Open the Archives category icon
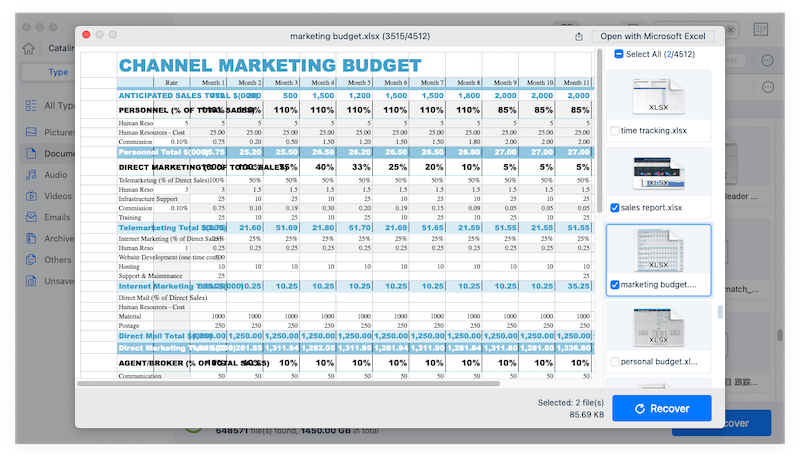The image size is (800, 462). pos(31,238)
